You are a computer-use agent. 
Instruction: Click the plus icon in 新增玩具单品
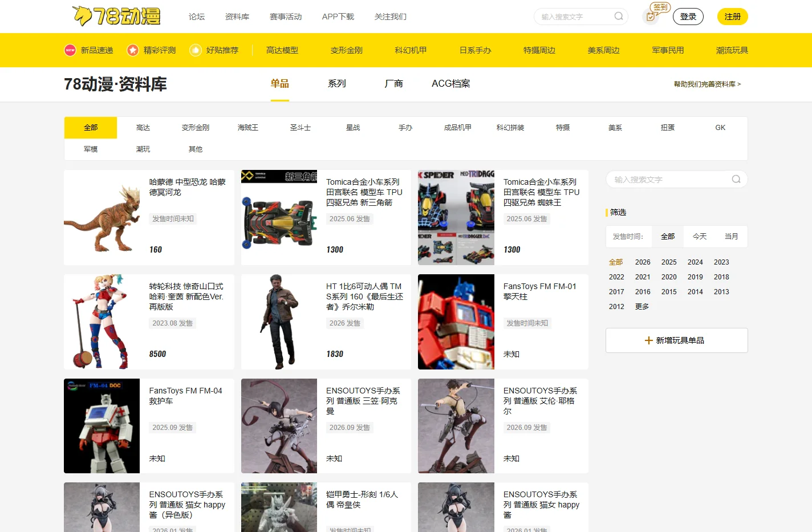(x=648, y=340)
